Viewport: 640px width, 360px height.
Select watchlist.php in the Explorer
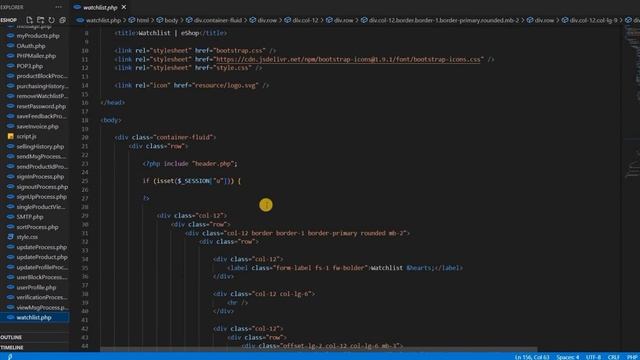tap(34, 318)
